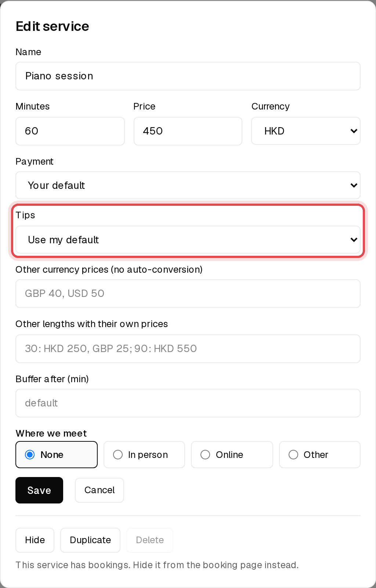Viewport: 376px width, 588px height.
Task: Select the In person meeting option
Action: (x=144, y=455)
